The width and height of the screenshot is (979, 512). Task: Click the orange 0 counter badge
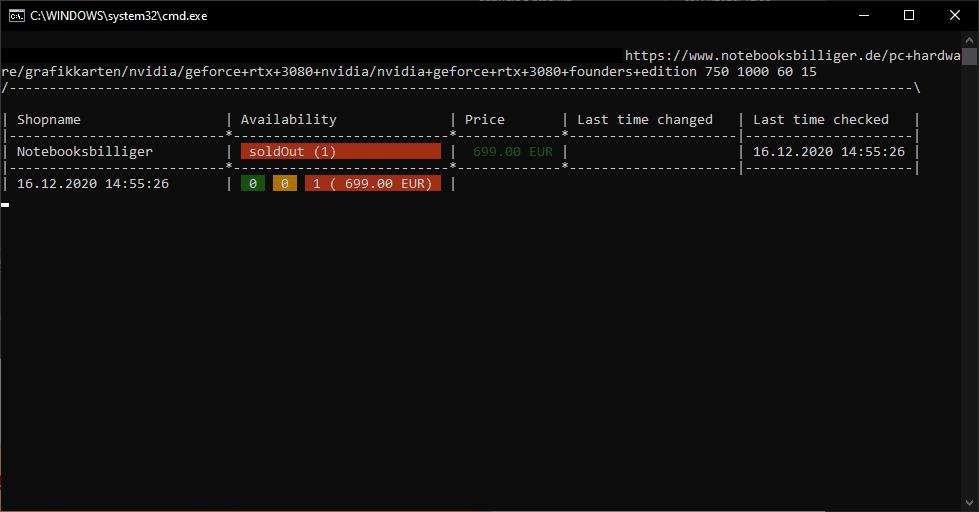[x=285, y=184]
